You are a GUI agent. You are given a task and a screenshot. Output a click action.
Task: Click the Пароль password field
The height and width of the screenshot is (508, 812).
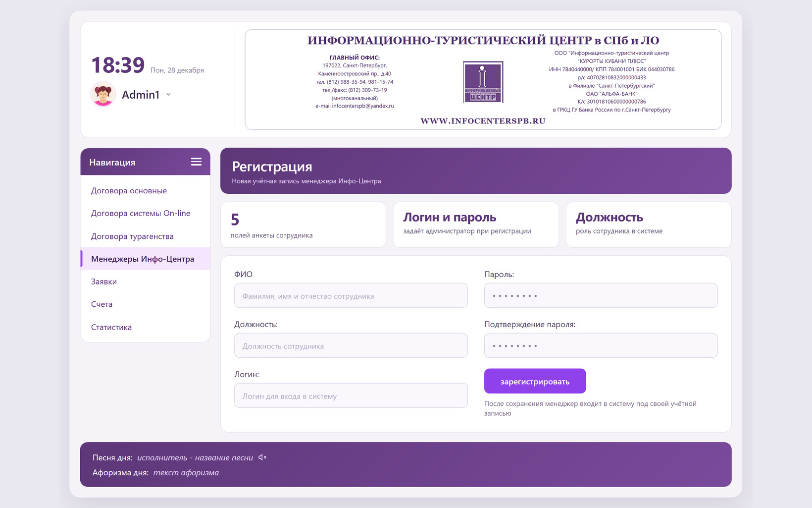pyautogui.click(x=601, y=295)
